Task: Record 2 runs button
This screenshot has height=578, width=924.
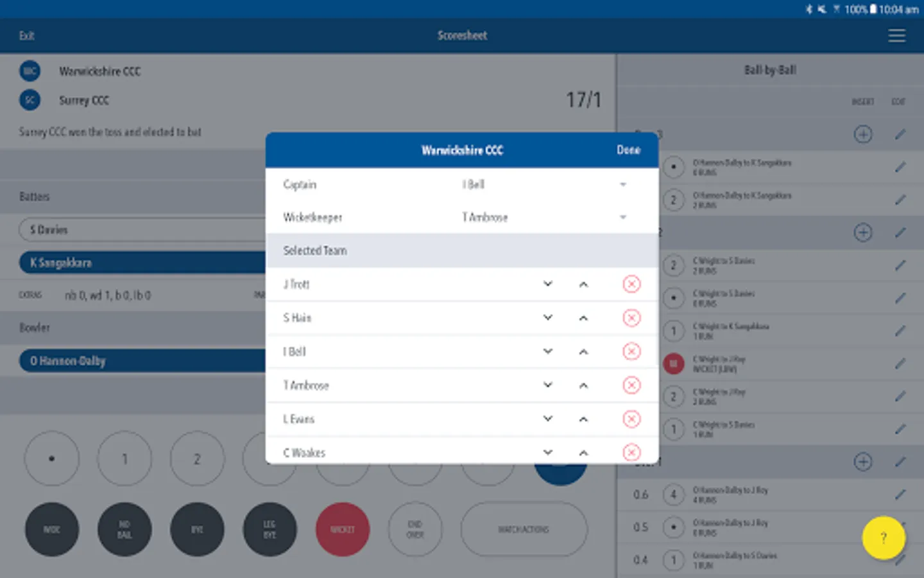Action: click(197, 459)
